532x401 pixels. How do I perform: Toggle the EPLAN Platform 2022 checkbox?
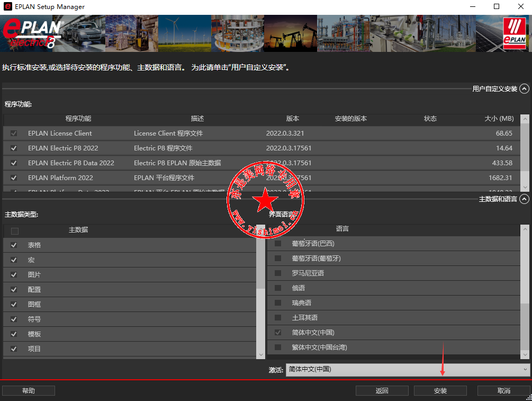(14, 177)
